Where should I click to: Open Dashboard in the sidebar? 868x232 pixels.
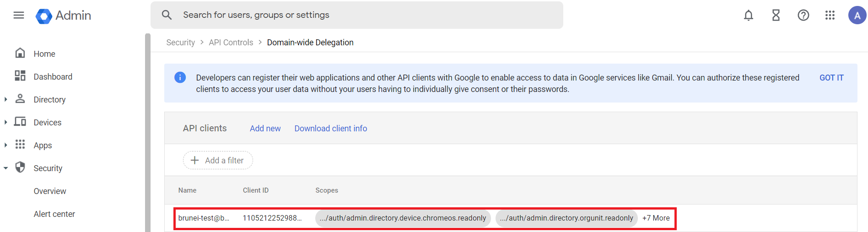click(53, 76)
